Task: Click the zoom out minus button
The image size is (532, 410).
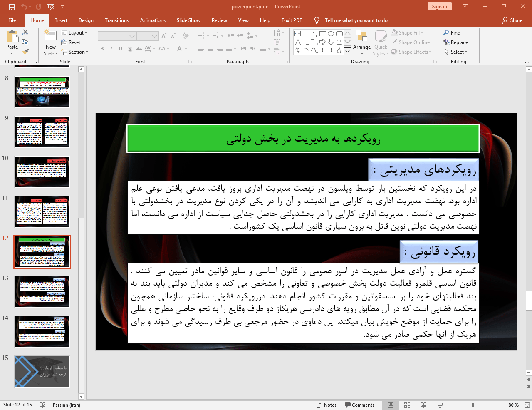Action: [453, 405]
